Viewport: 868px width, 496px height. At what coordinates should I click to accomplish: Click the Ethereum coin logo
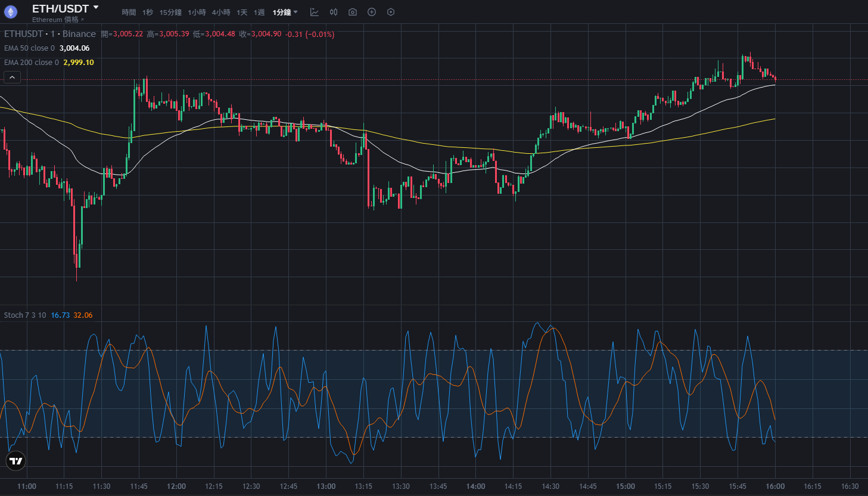click(11, 12)
